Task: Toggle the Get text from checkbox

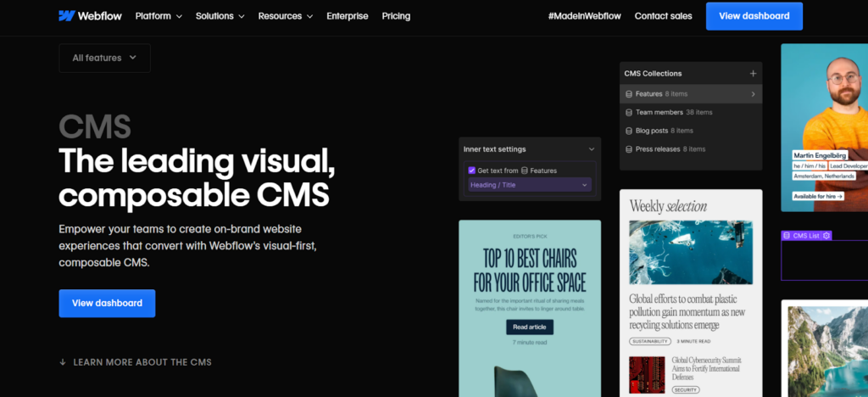Action: 471,171
